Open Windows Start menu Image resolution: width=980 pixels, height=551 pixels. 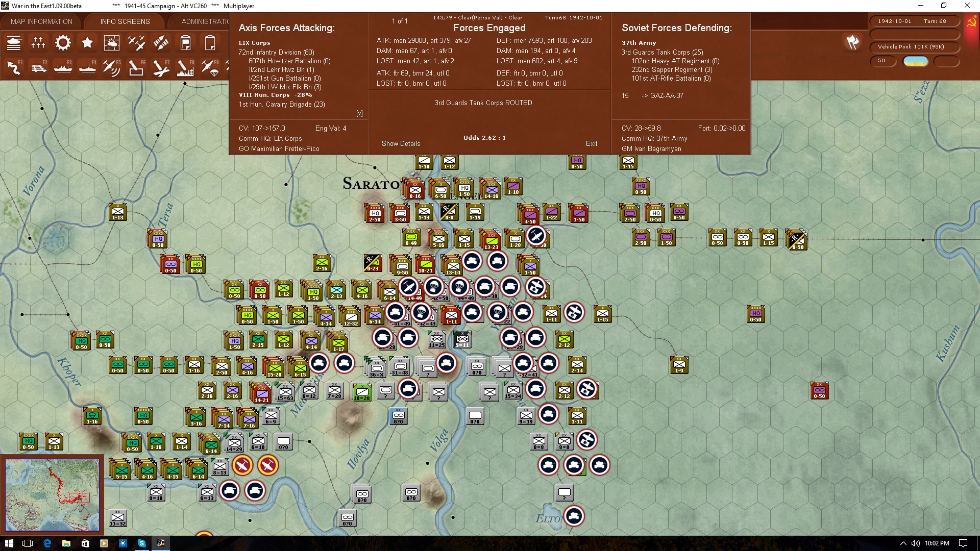tap(9, 543)
